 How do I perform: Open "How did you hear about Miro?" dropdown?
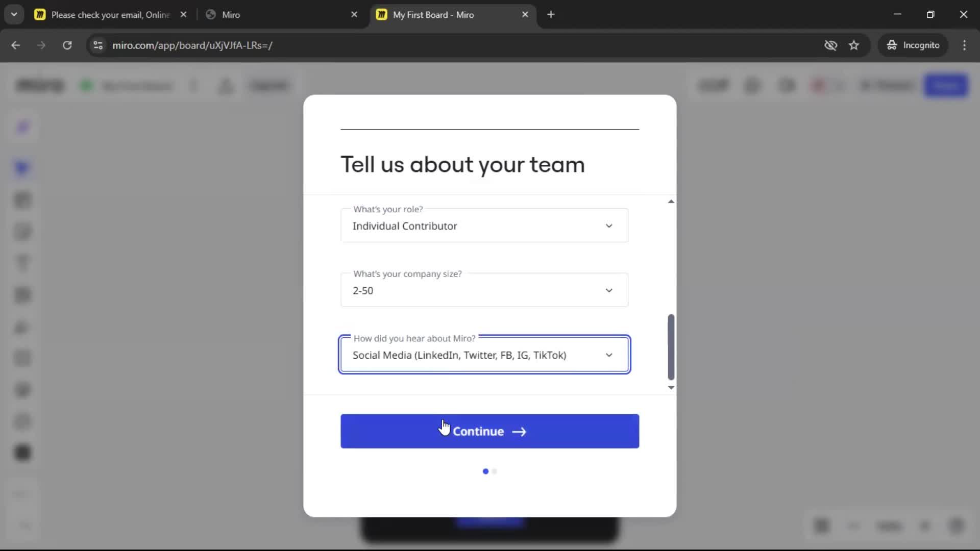[x=484, y=355]
